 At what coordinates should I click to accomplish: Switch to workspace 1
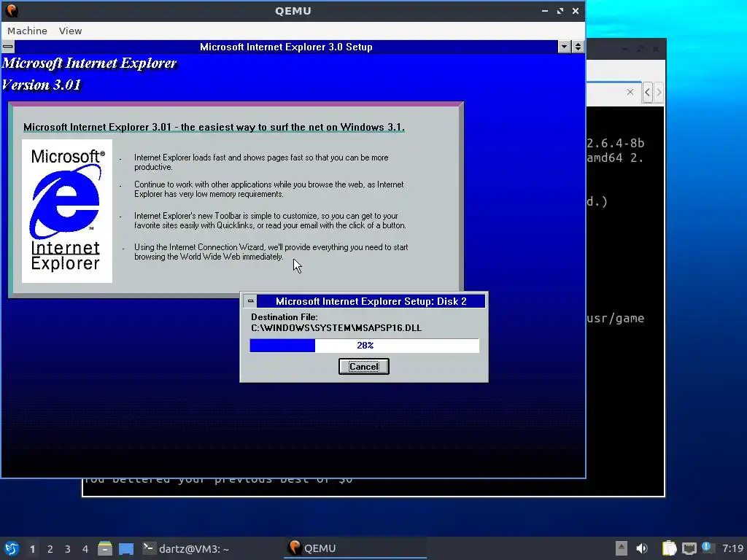point(32,549)
